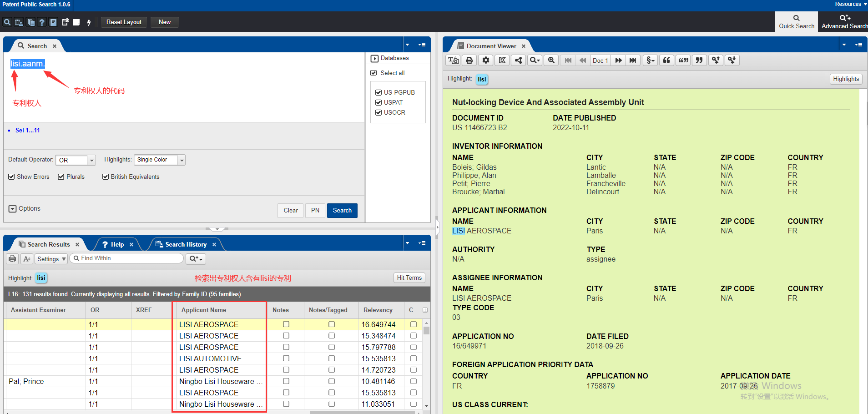Uncheck the USPAT database checkbox
The width and height of the screenshot is (868, 414).
pos(378,102)
